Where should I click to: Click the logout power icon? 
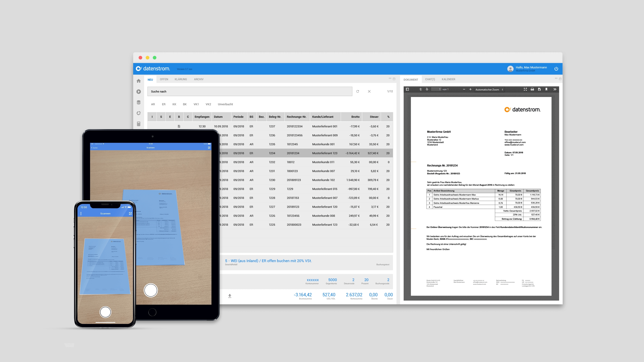[x=556, y=69]
